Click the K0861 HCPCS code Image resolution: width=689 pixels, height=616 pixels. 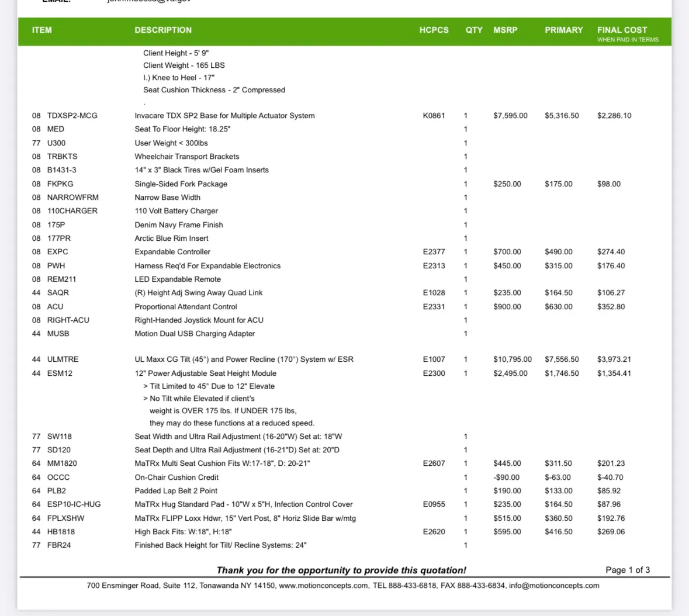pyautogui.click(x=434, y=116)
